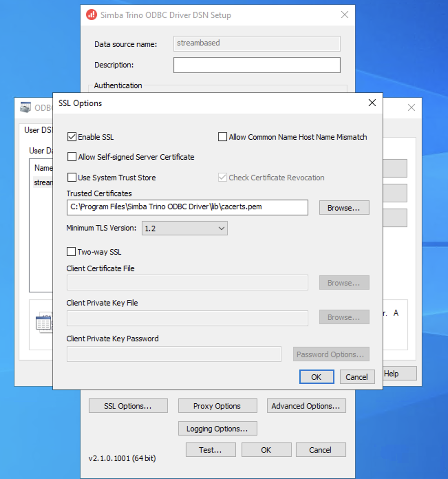This screenshot has width=448, height=479.
Task: Enable the Two-way SSL checkbox
Action: coord(71,252)
